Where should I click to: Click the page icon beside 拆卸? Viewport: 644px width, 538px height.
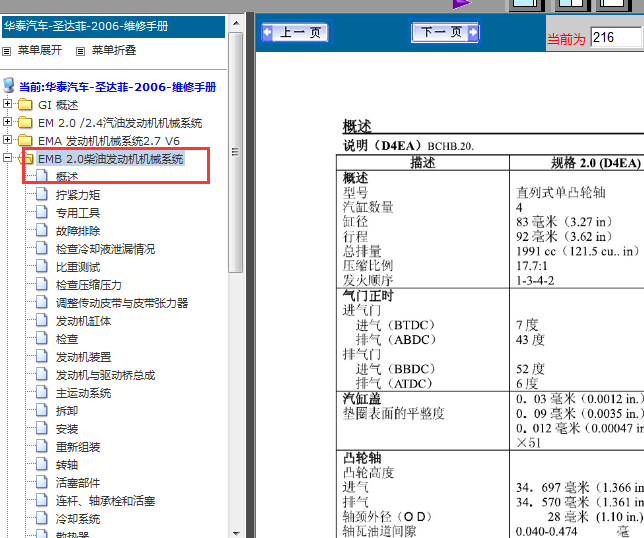tap(41, 410)
